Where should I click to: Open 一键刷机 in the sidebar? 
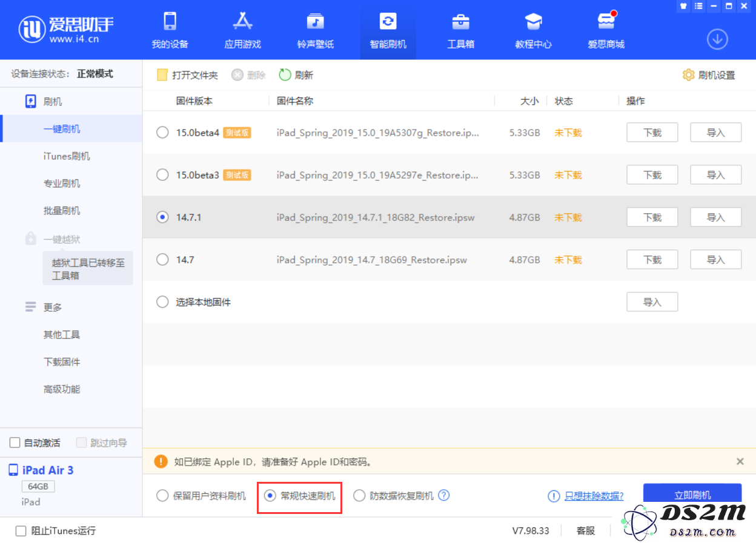(71, 129)
